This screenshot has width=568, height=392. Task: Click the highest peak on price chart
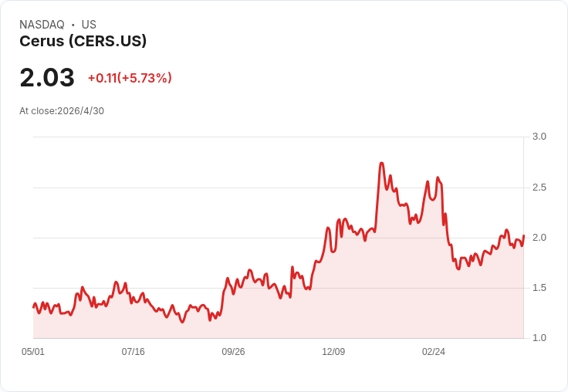pos(381,163)
